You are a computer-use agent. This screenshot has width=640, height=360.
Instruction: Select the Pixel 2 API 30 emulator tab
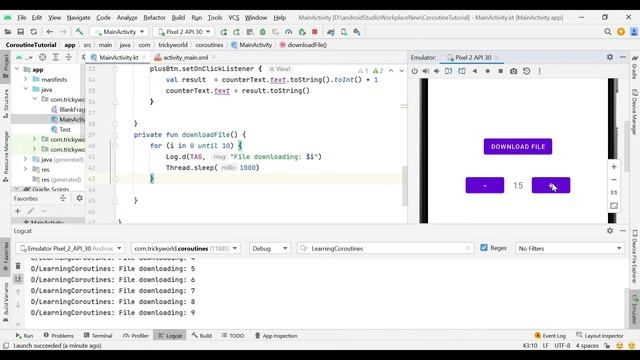(473, 58)
